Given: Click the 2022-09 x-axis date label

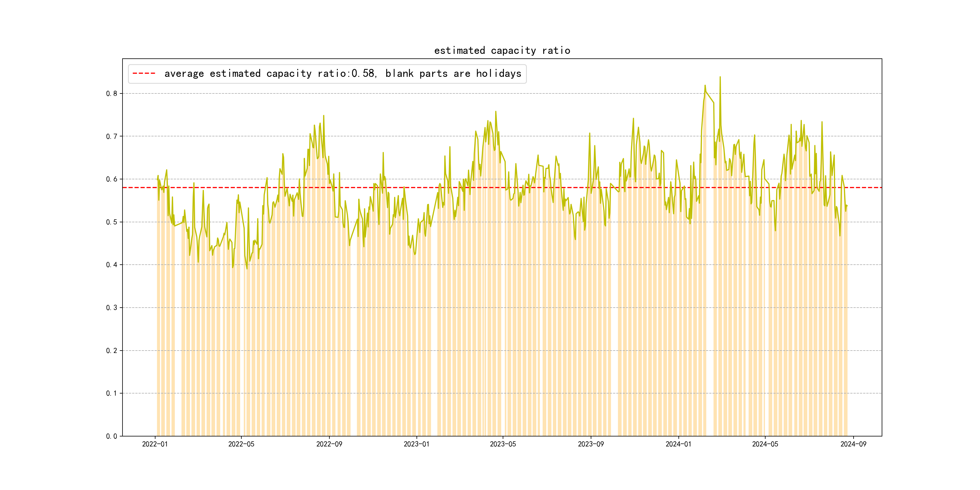Looking at the screenshot, I should (x=329, y=444).
